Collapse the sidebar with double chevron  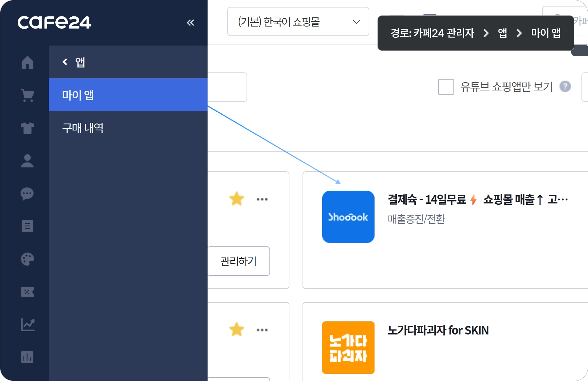coord(190,23)
